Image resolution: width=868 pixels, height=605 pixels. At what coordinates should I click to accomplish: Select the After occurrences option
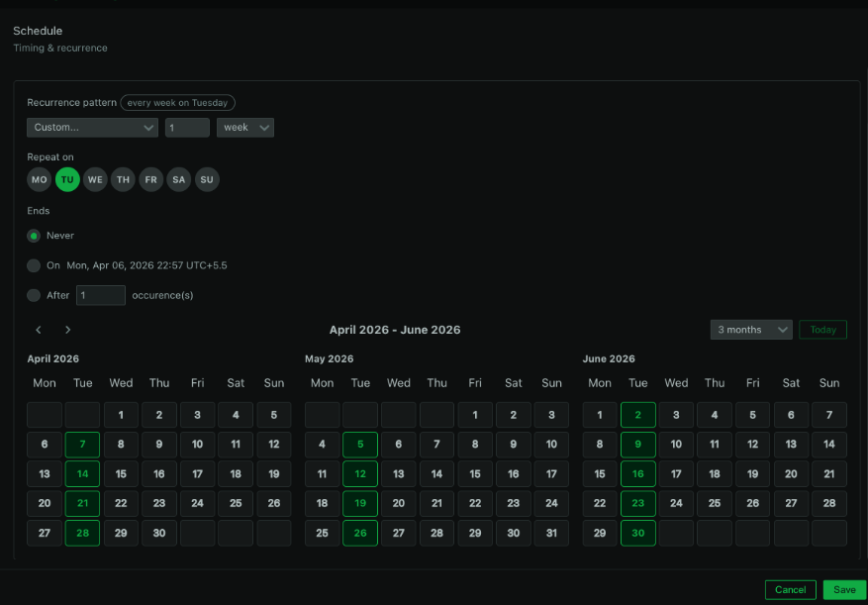tap(33, 295)
